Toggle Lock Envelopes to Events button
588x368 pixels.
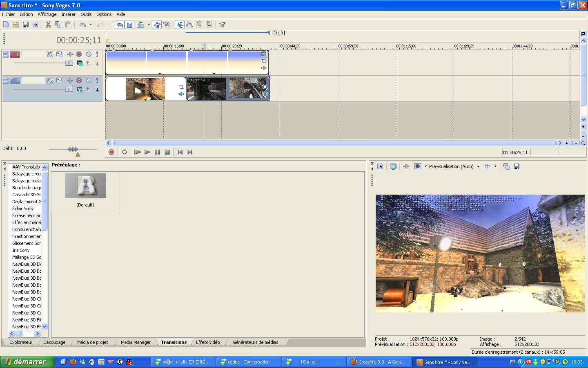(x=157, y=25)
